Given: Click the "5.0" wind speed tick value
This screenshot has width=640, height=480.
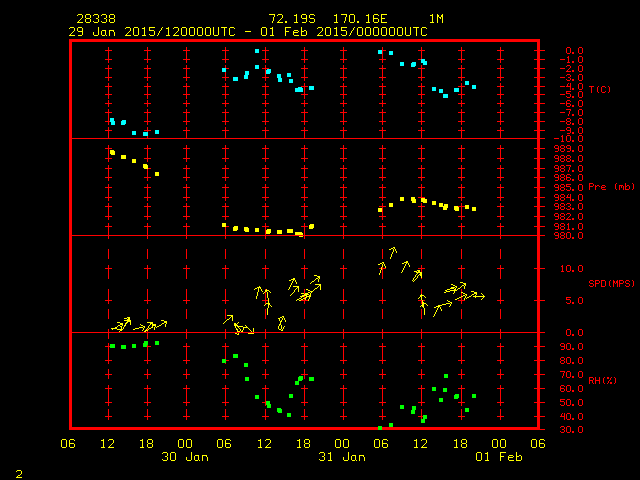Looking at the screenshot, I should 574,301.
